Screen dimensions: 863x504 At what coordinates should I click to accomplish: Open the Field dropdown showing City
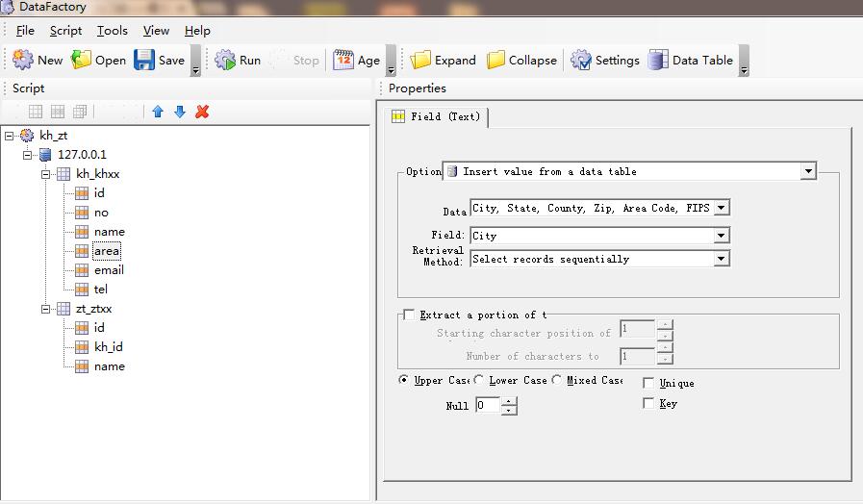coord(722,236)
